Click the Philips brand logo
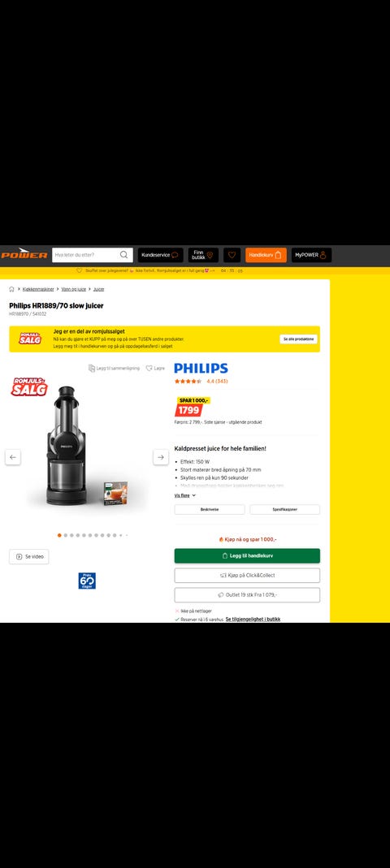Image resolution: width=390 pixels, height=868 pixels. [x=201, y=368]
